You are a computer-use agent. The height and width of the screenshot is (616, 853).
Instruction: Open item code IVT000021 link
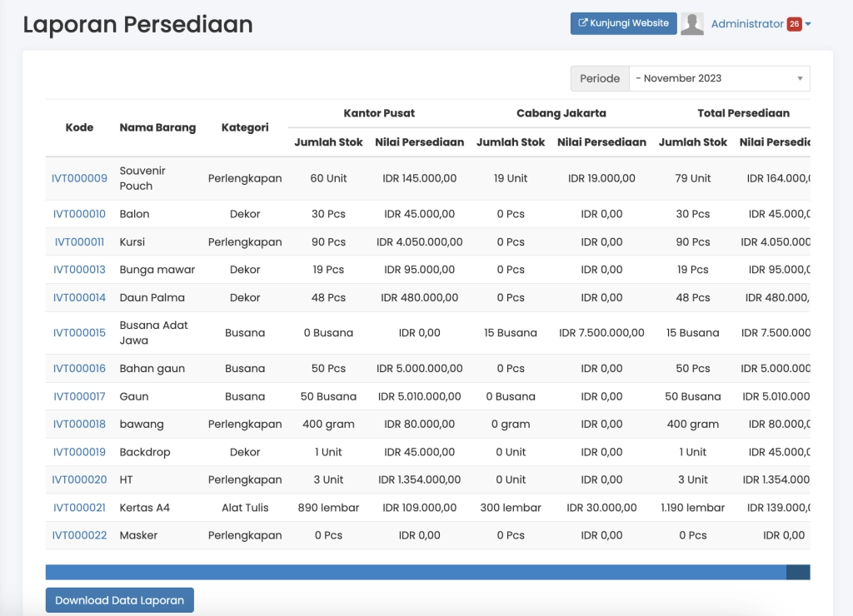pyautogui.click(x=79, y=508)
